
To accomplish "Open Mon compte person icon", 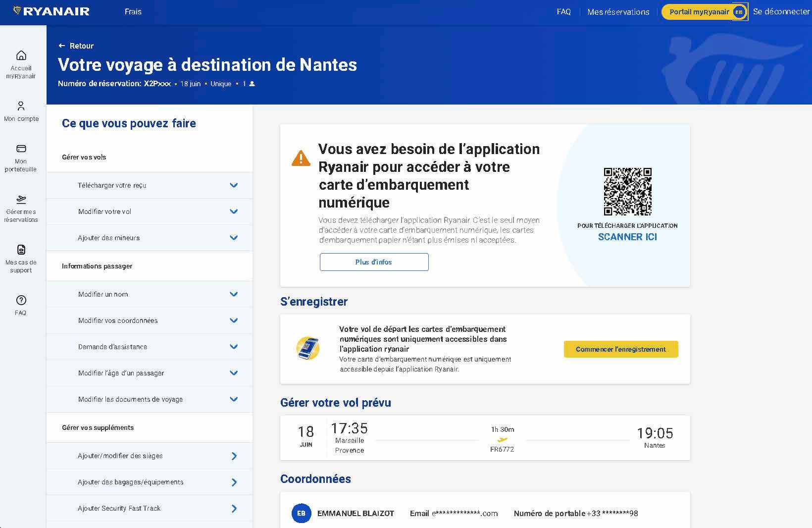I will (x=21, y=106).
